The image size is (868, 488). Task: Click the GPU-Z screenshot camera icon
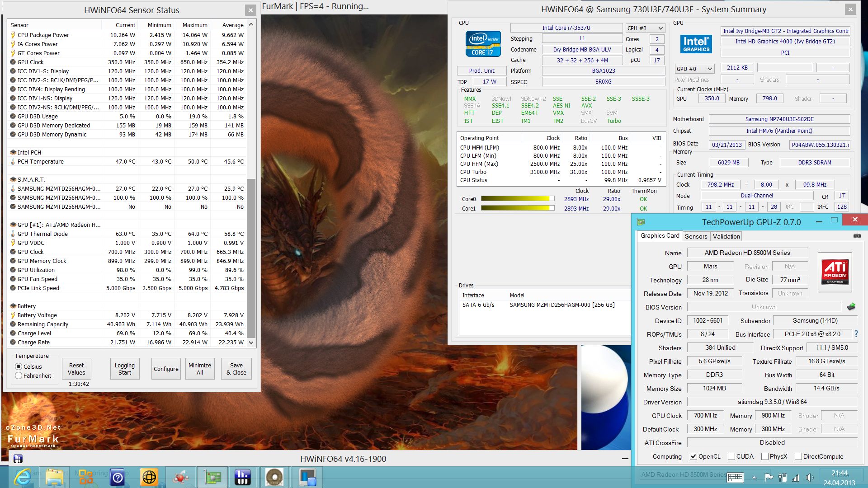click(x=857, y=236)
